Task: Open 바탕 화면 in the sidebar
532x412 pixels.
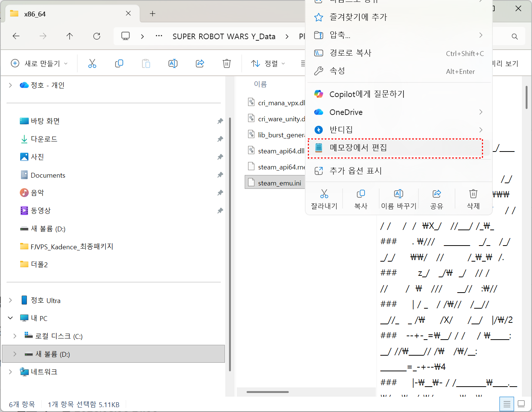Action: pos(45,121)
